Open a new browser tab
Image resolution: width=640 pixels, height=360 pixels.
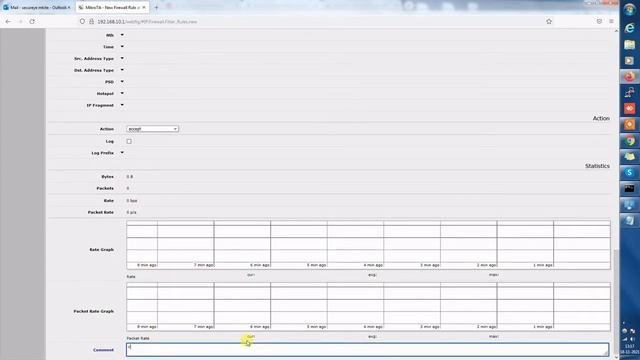click(x=156, y=7)
